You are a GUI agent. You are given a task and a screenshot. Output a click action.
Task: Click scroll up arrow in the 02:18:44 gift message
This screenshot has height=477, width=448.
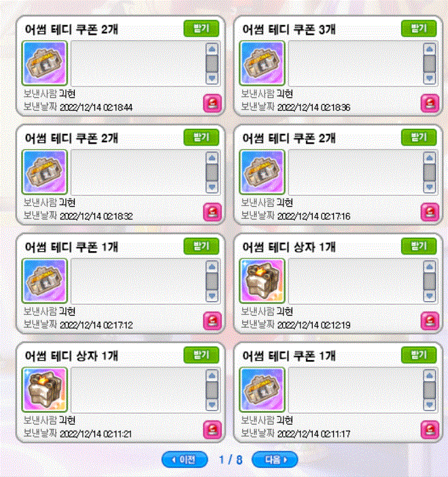tap(212, 49)
